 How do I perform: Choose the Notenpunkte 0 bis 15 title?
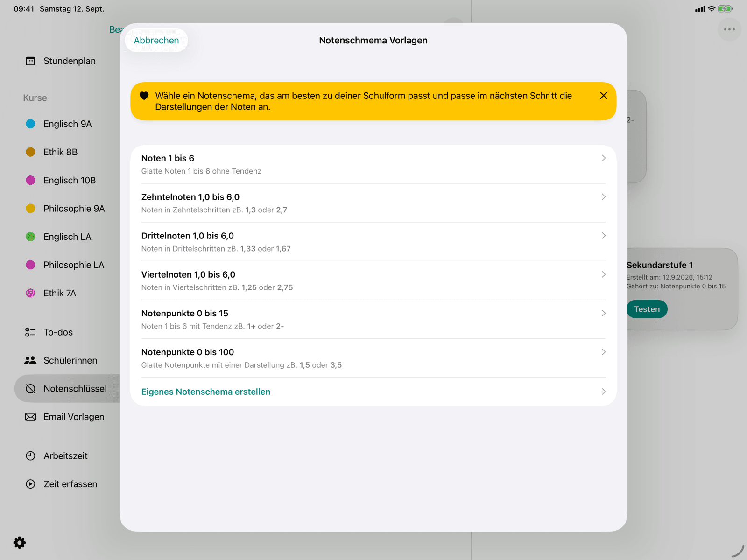pyautogui.click(x=185, y=313)
